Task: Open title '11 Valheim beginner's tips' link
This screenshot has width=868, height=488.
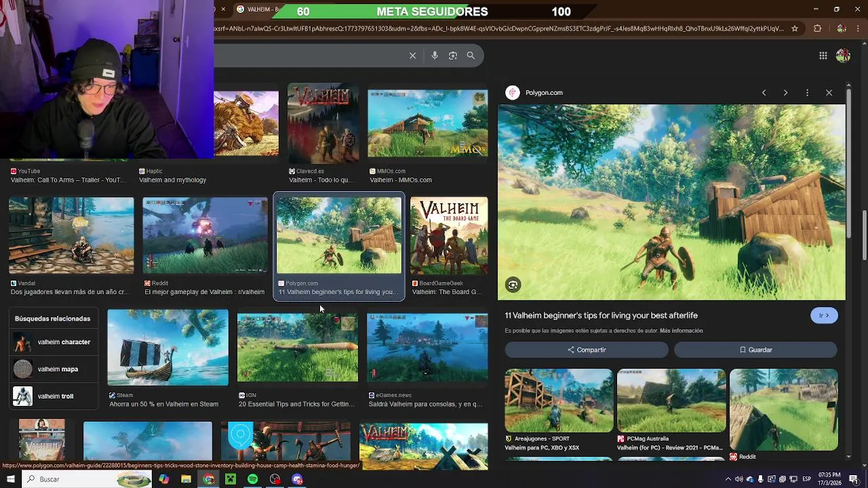Action: (x=601, y=315)
